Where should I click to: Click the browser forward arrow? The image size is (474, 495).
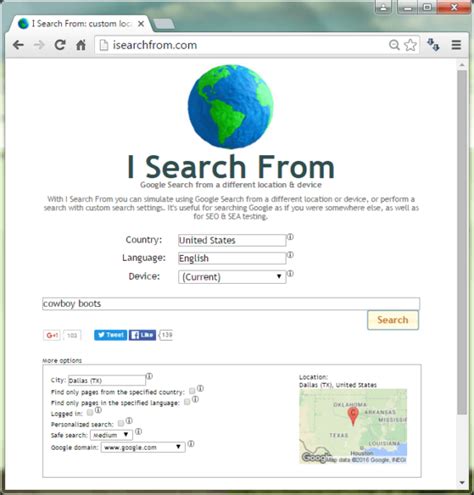[x=39, y=45]
